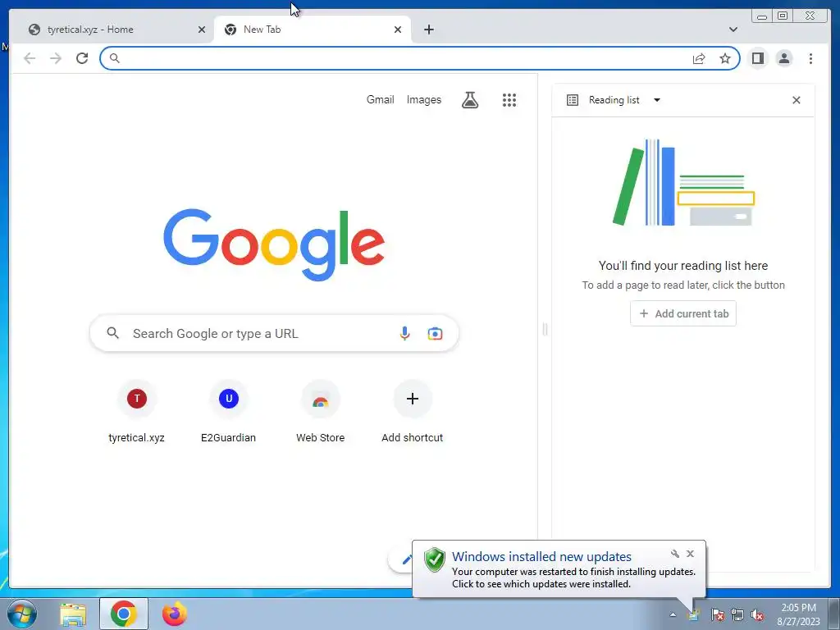Click Add shortcut tile
This screenshot has width=840, height=630.
pos(412,412)
